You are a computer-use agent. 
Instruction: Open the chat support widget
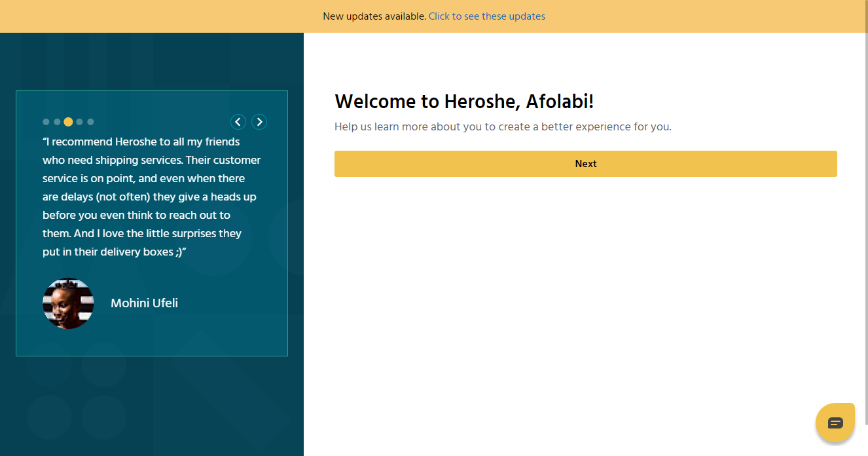coord(835,423)
